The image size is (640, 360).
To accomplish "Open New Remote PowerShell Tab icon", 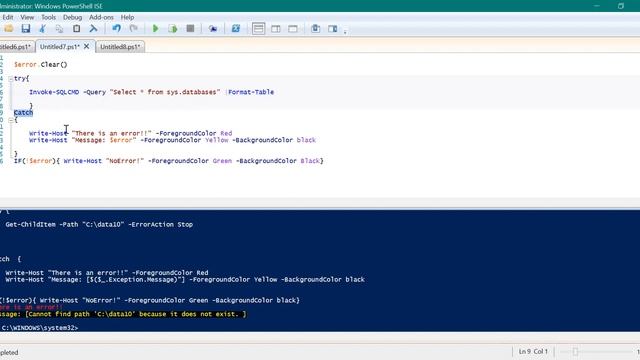I will pyautogui.click(x=213, y=29).
